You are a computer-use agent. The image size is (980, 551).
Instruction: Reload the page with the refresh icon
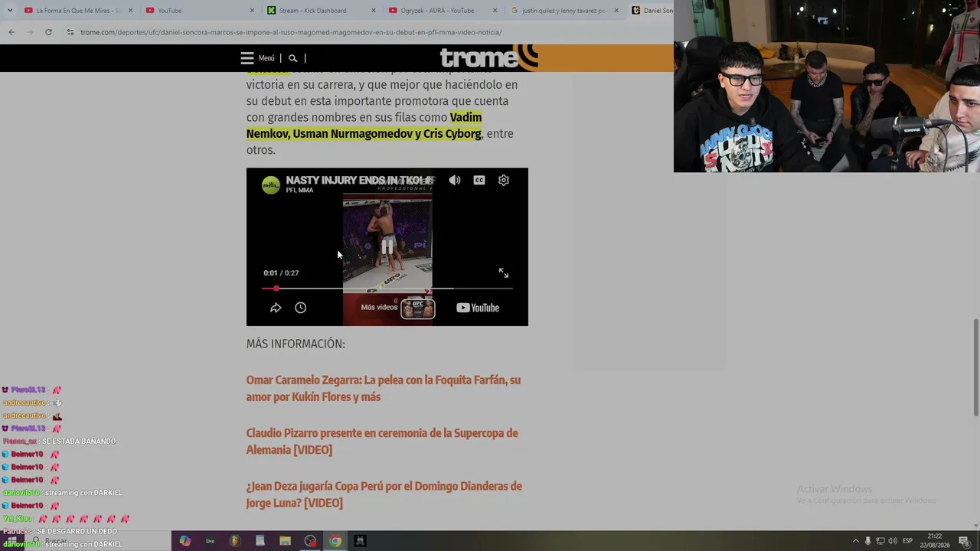point(48,32)
